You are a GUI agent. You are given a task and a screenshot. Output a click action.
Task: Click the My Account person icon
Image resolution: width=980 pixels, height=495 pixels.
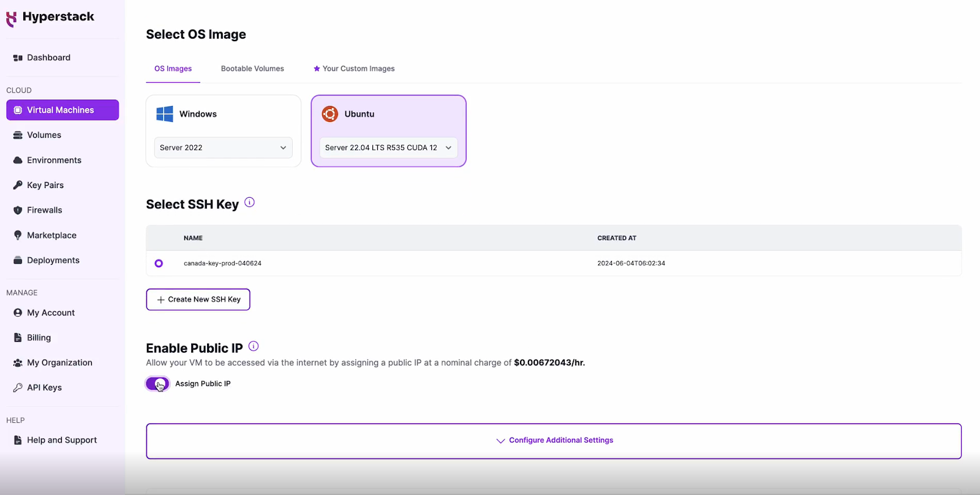(x=18, y=312)
